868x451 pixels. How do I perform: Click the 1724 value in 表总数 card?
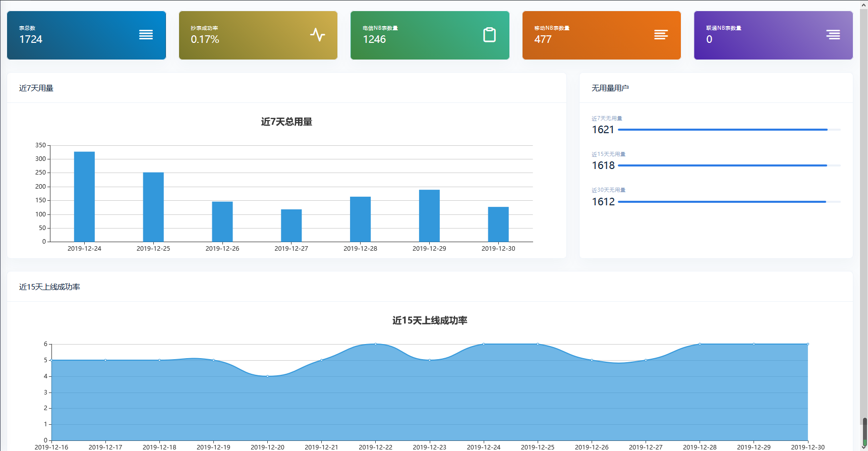click(31, 39)
